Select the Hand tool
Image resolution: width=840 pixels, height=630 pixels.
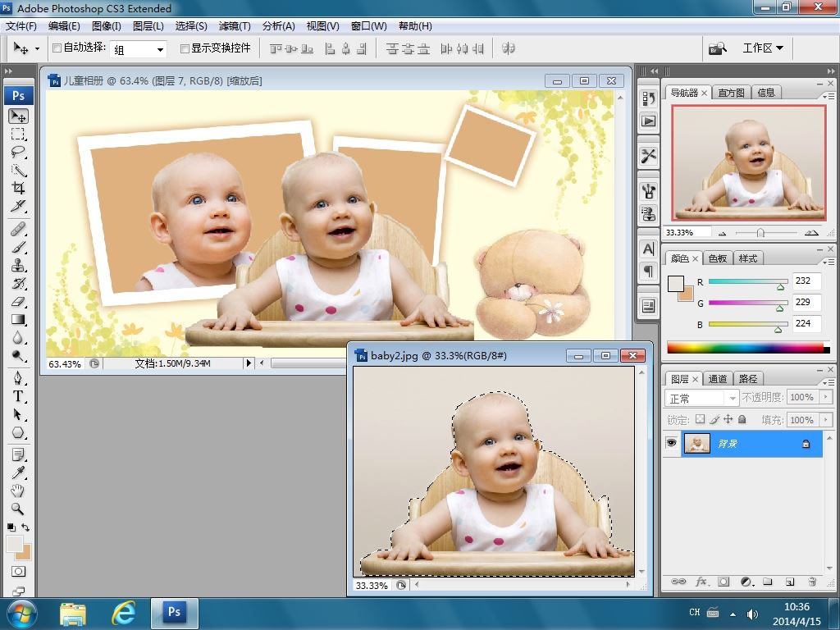point(18,491)
